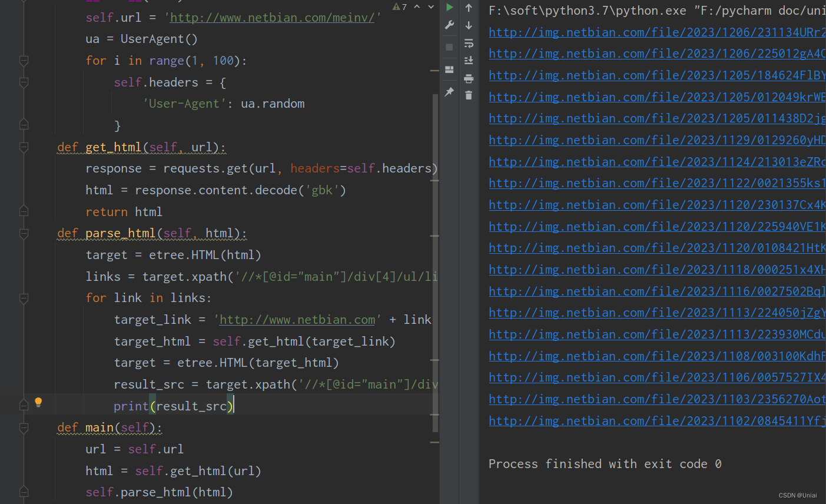
Task: Click the Print console output icon
Action: 469,78
